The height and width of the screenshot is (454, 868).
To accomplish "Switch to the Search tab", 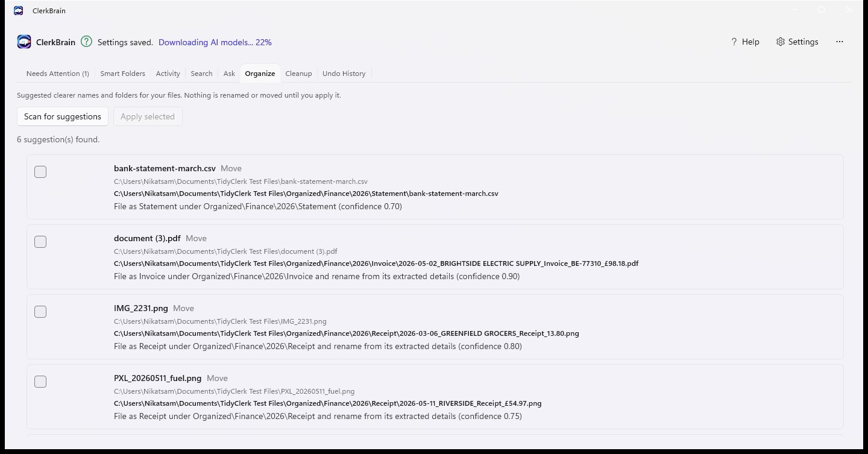I will pyautogui.click(x=201, y=74).
